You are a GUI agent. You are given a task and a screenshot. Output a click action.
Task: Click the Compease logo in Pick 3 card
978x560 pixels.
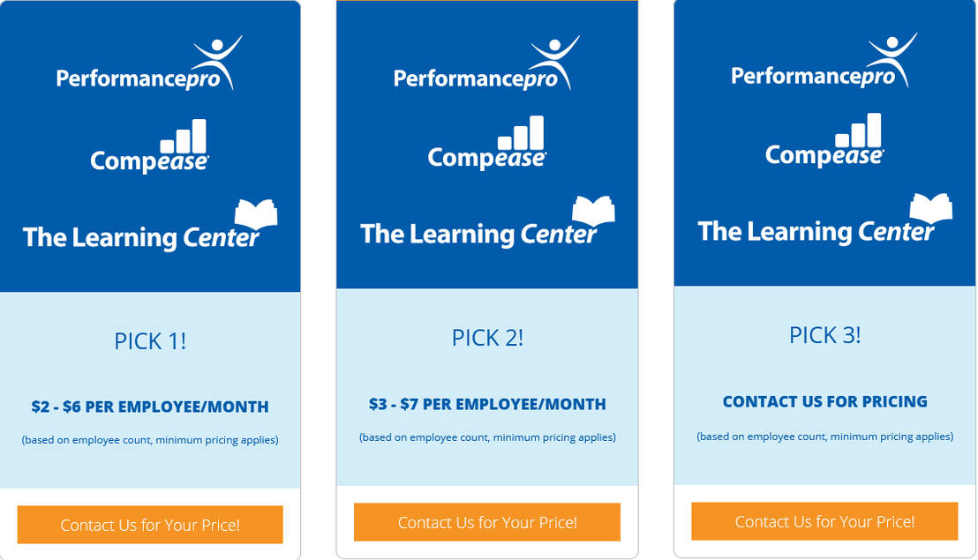coord(824,142)
